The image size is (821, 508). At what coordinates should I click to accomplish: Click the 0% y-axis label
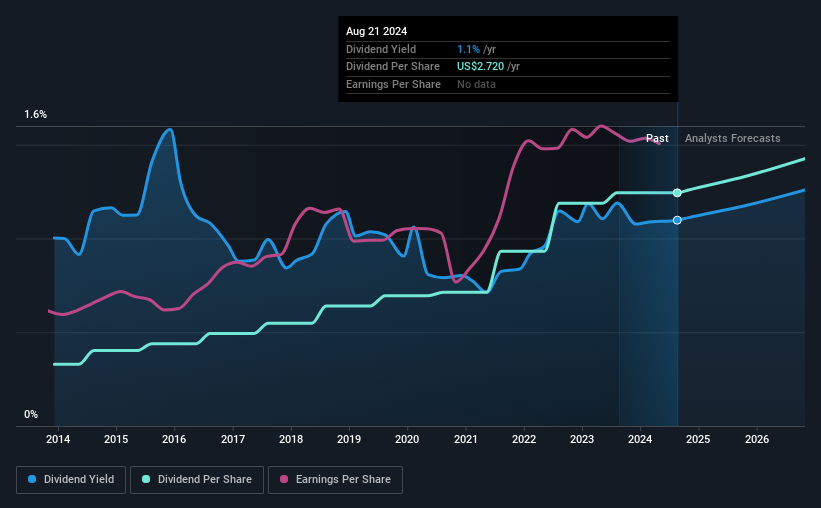31,414
